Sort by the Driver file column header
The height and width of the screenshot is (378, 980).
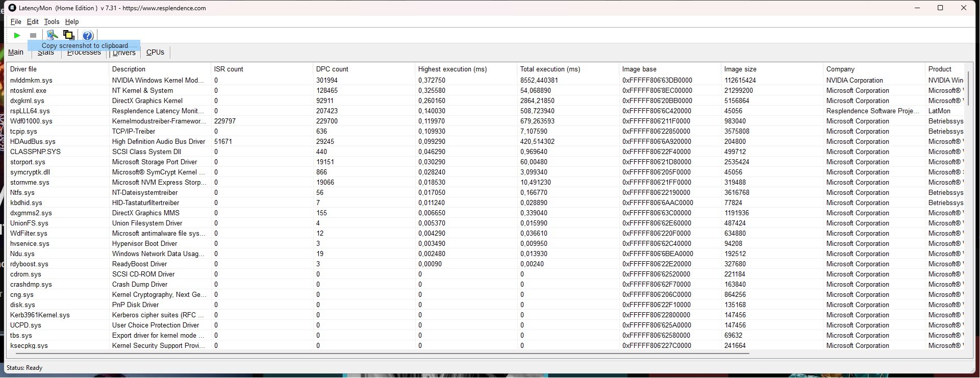point(58,69)
